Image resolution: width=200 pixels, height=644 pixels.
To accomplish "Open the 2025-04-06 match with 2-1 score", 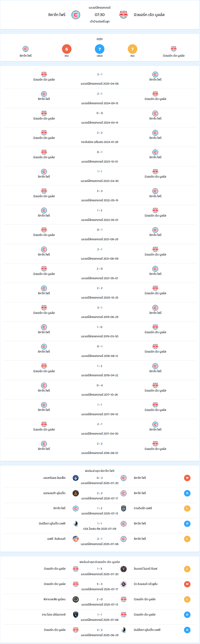I will [x=99, y=79].
